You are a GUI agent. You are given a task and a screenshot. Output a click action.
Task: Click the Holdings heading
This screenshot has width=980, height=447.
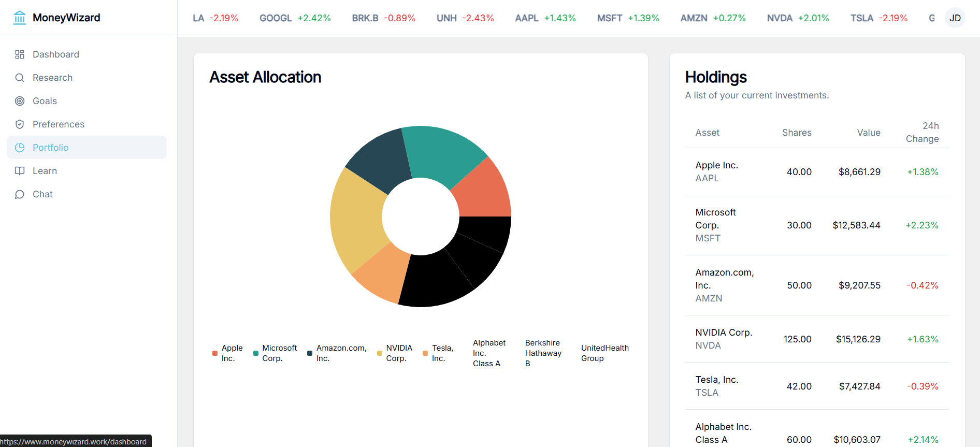tap(716, 77)
